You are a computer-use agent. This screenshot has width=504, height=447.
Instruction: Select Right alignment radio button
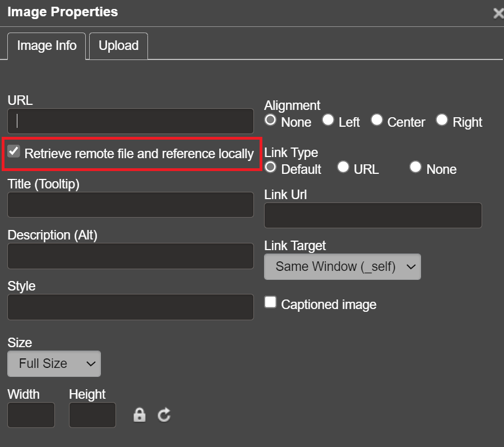[x=442, y=120]
